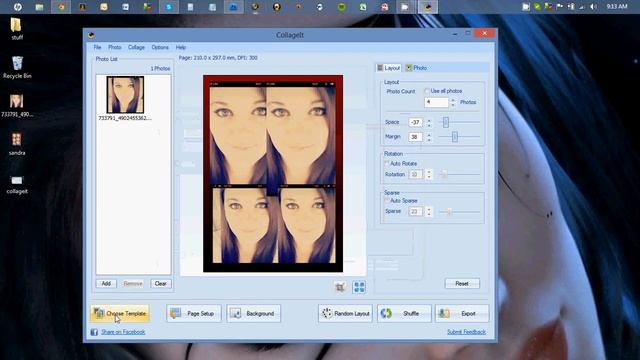640x360 pixels.
Task: Open Page Setup
Action: 194,313
